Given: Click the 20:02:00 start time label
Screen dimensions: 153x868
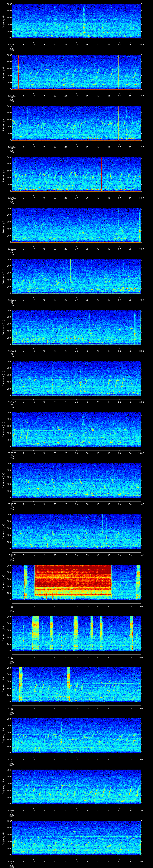Looking at the screenshot, I should [12, 96].
